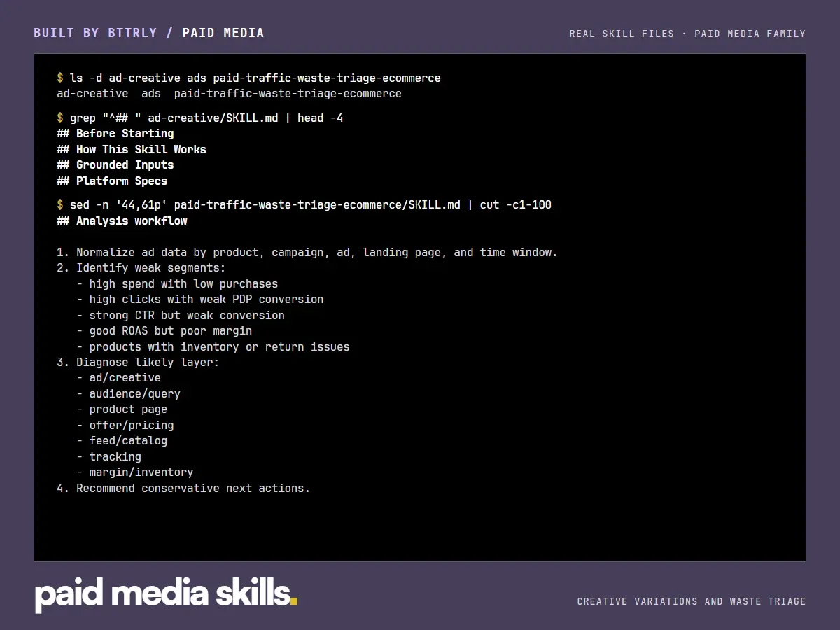Screen dimensions: 840x630
Task: Click the '## How This Skill Works' line
Action: 132,149
